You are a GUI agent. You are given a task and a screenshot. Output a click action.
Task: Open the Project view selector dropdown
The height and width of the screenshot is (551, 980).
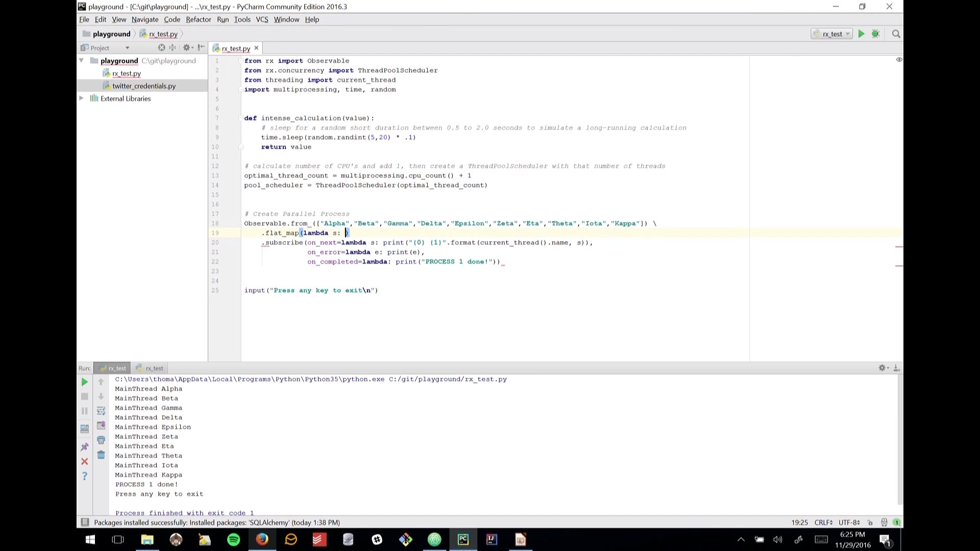[105, 47]
